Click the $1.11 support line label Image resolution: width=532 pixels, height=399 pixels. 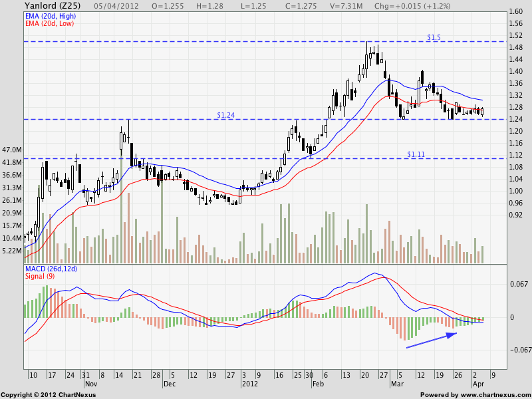(x=416, y=154)
